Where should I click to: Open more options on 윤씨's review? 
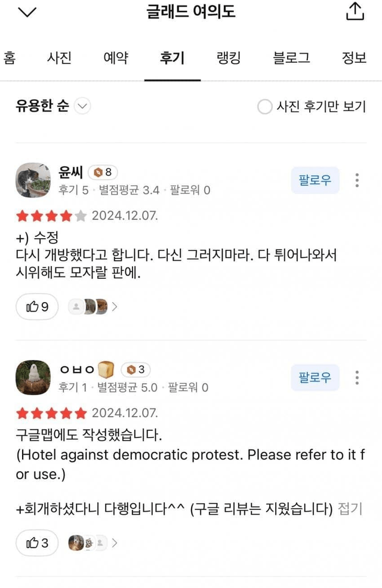pos(357,179)
